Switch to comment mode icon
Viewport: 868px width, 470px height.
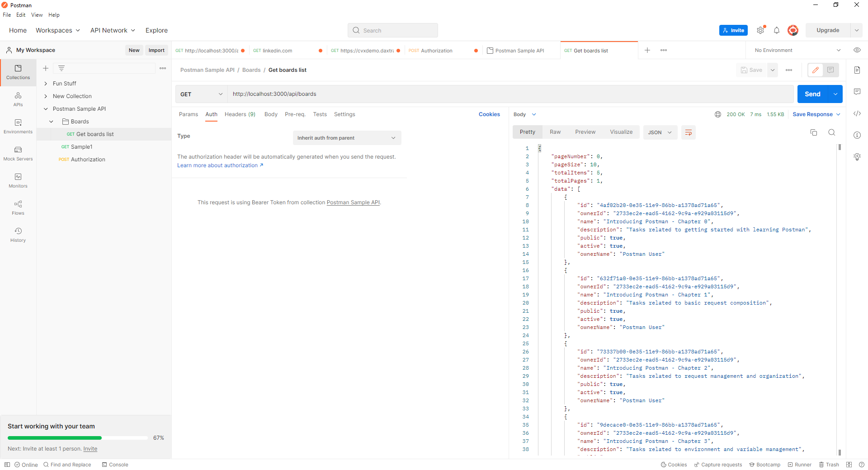[x=830, y=70]
